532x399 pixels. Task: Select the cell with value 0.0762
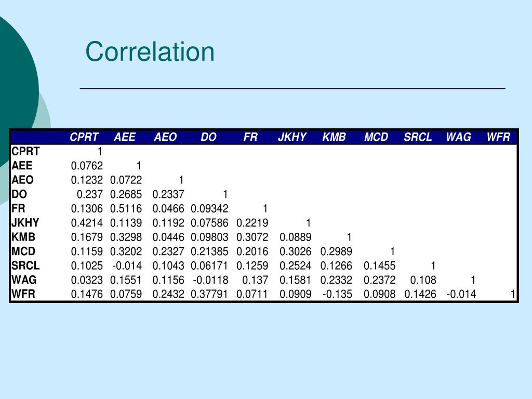tap(87, 166)
